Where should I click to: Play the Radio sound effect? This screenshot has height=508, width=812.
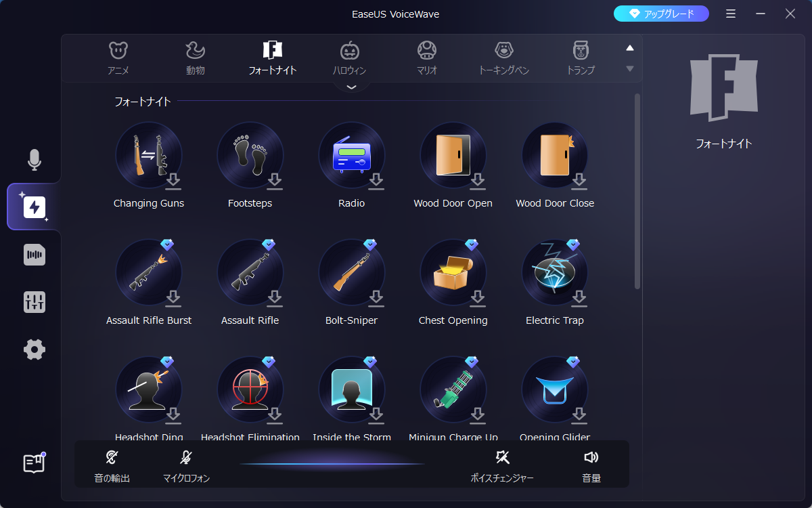coord(351,155)
